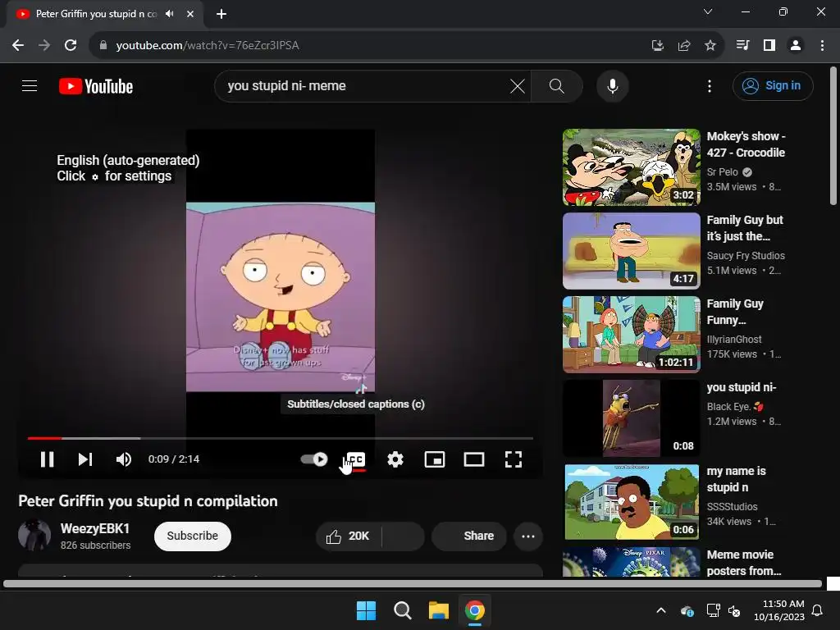Open YouTube settings three-dot menu
The width and height of the screenshot is (840, 630).
(710, 85)
